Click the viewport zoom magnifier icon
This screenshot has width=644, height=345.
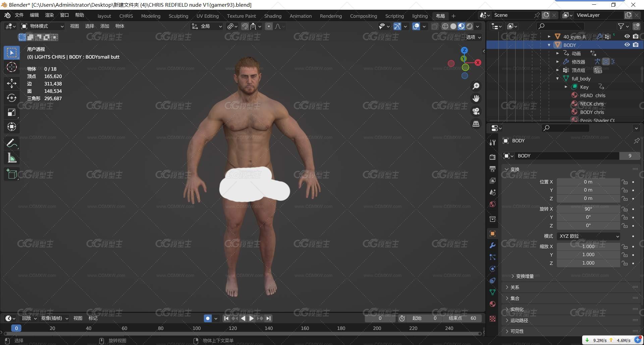476,86
